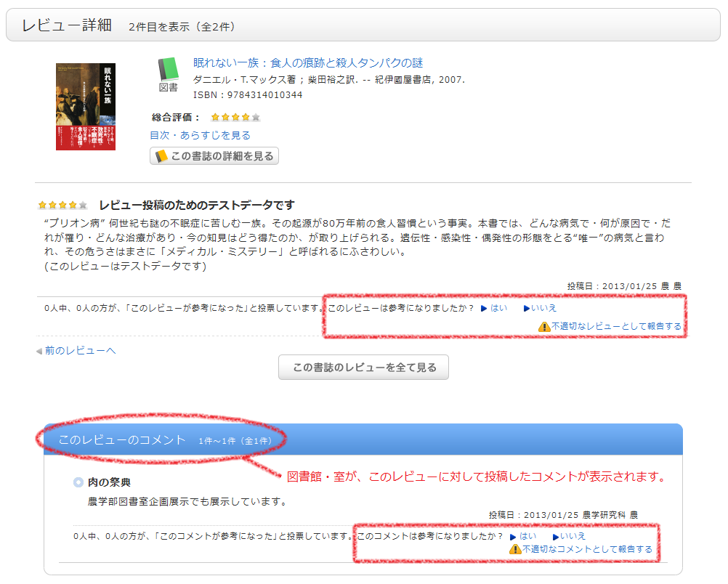Click author line ダニエル・T.マックス著
Image resolution: width=728 pixels, height=584 pixels.
point(244,79)
